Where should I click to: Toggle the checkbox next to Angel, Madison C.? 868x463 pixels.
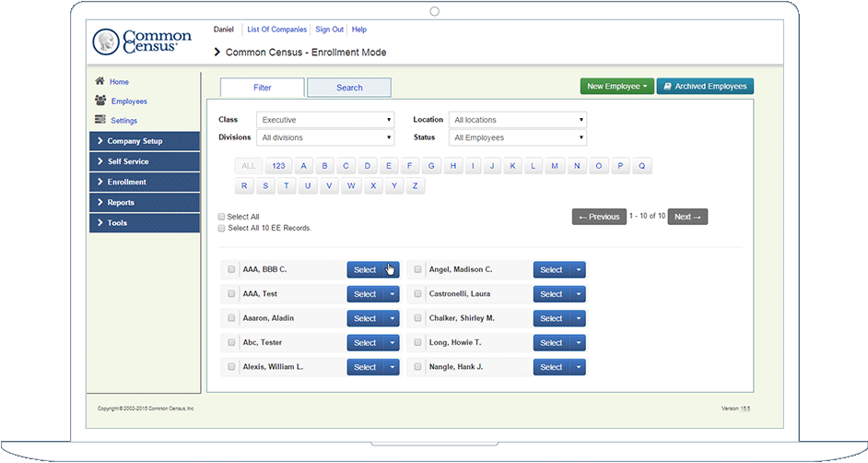[417, 269]
